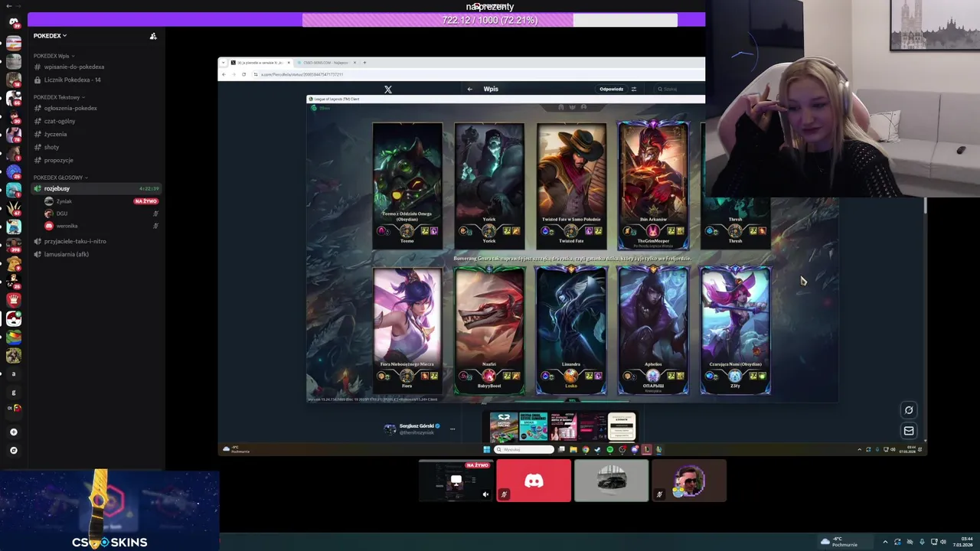Open Spotify from the shared screen taskbar
The height and width of the screenshot is (551, 980).
coord(610,450)
